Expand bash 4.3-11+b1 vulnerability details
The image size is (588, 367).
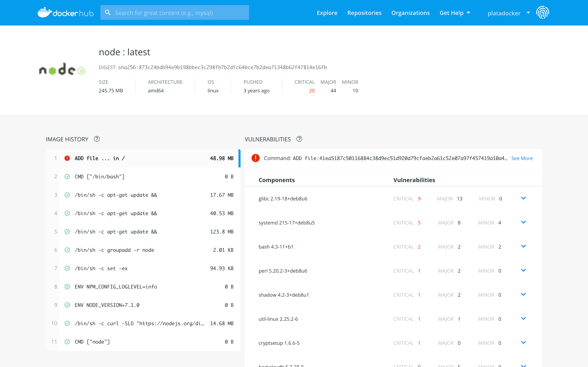click(523, 246)
